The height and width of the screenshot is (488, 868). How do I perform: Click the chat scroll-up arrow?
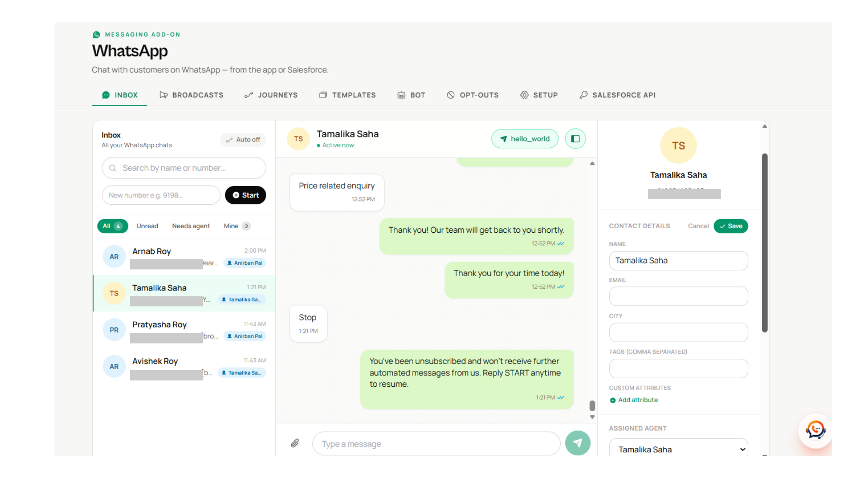592,164
